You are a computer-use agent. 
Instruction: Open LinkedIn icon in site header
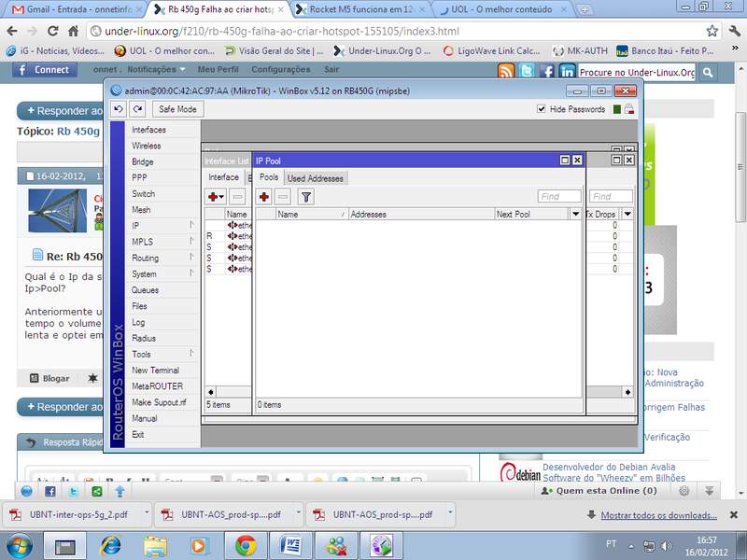click(x=567, y=71)
